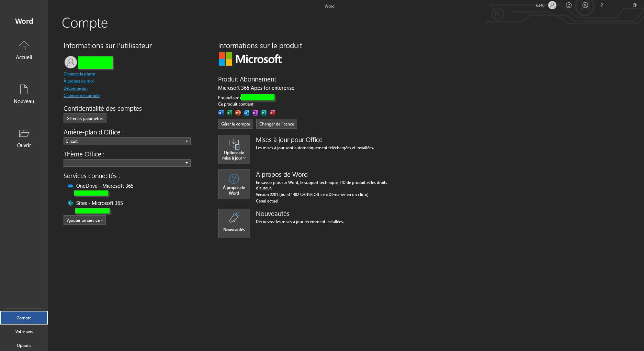The width and height of the screenshot is (644, 351).
Task: Click the Changer de compte link
Action: (81, 96)
